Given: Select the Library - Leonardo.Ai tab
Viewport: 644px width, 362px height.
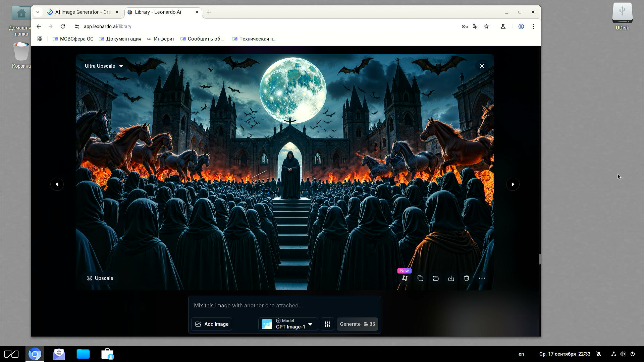Looking at the screenshot, I should coord(158,12).
